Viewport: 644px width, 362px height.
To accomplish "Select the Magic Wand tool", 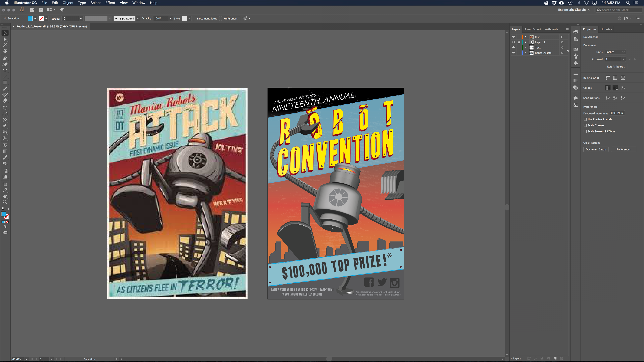I will pyautogui.click(x=5, y=45).
